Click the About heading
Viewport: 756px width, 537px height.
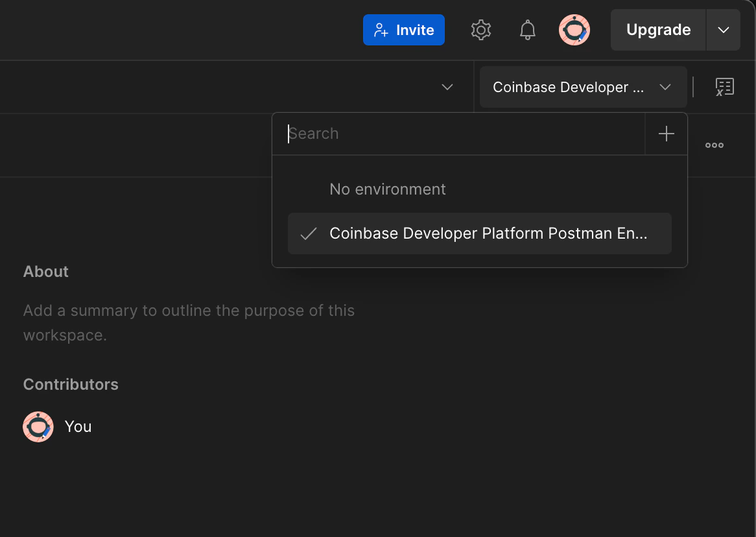46,272
